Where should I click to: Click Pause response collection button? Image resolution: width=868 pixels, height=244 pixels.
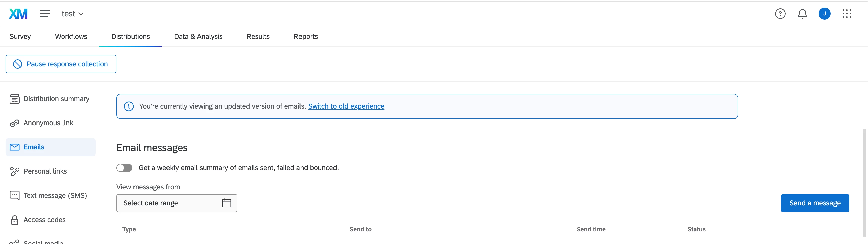61,64
